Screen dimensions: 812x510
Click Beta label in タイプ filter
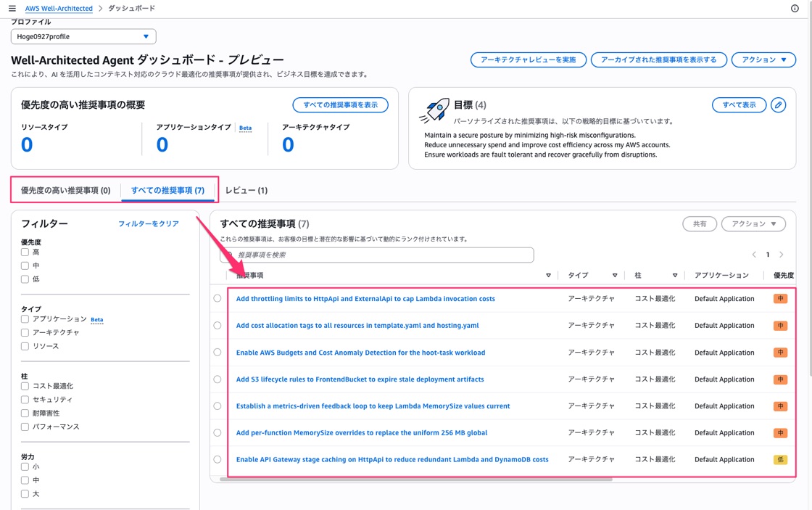tap(97, 320)
